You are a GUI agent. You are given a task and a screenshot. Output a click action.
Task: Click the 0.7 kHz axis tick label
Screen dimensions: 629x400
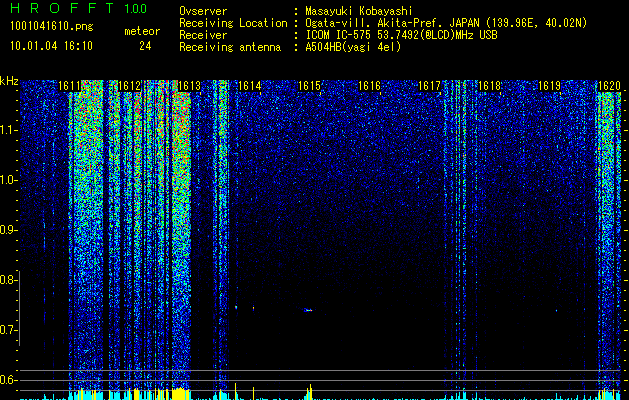[x=8, y=330]
